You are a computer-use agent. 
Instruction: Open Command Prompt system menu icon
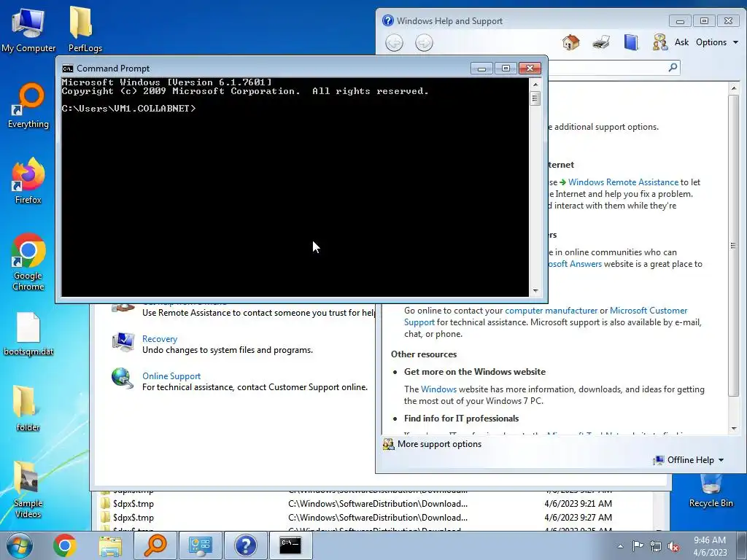(68, 69)
